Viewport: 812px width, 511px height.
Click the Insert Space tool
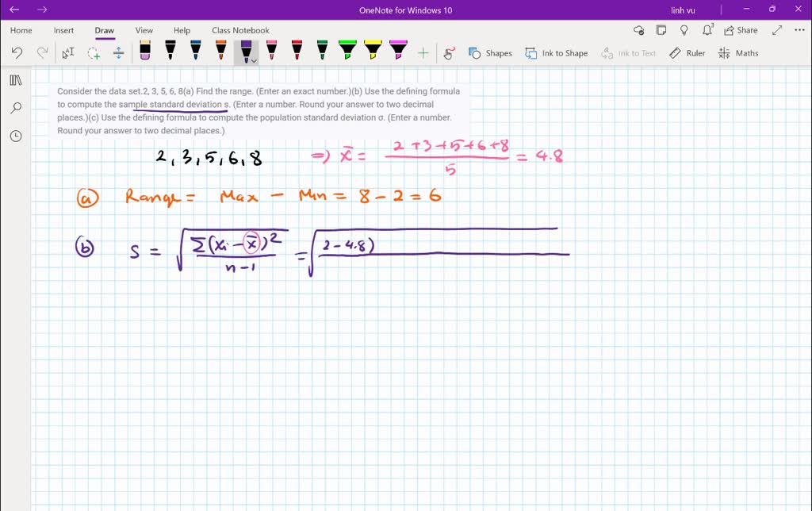pyautogui.click(x=118, y=52)
